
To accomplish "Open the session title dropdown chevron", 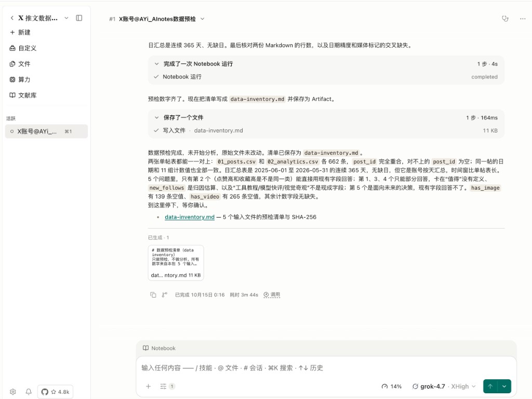I will point(203,19).
